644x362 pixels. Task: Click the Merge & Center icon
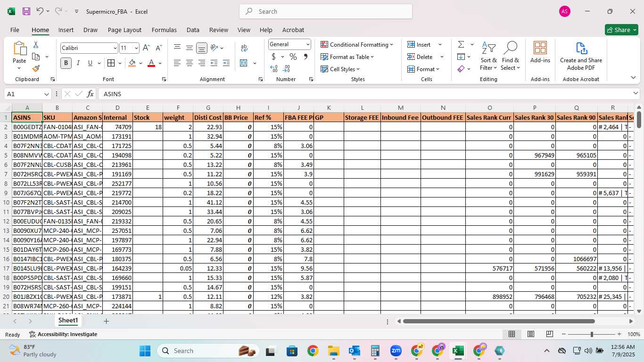(x=244, y=63)
